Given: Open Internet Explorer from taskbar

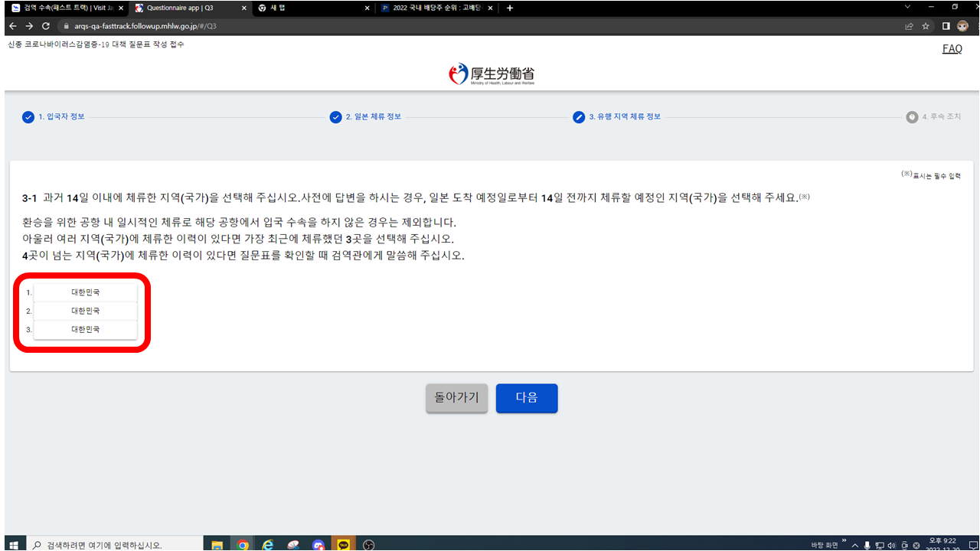Looking at the screenshot, I should (x=268, y=545).
